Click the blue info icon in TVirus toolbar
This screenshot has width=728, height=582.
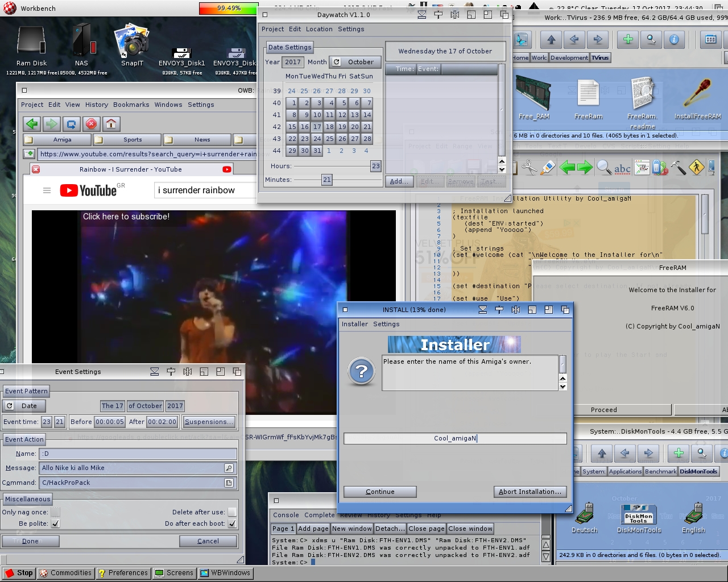pos(674,39)
